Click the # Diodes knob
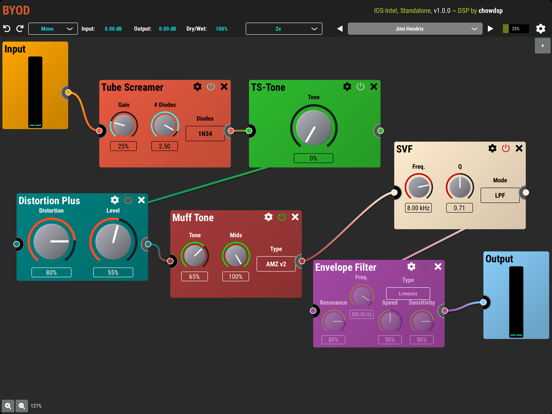 (165, 125)
